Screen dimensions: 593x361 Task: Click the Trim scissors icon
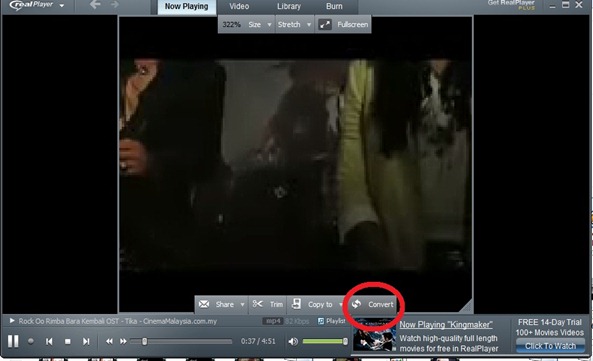[258, 304]
